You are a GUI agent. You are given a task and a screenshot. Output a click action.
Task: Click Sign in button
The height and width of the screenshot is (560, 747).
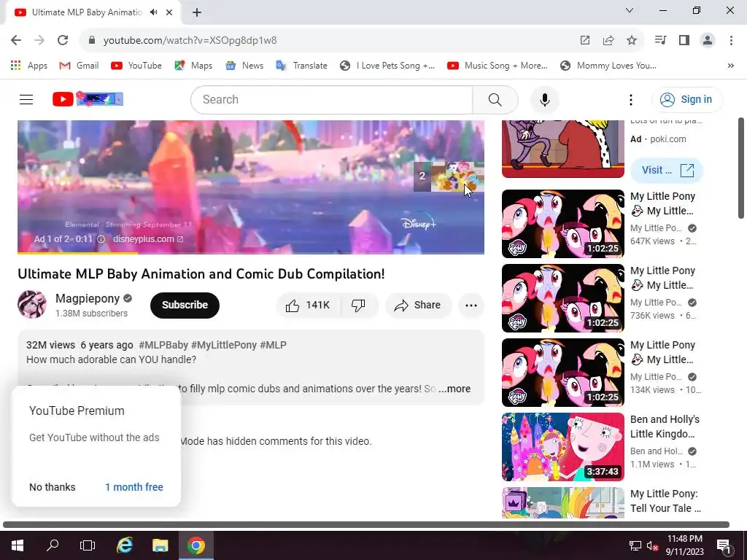[687, 99]
